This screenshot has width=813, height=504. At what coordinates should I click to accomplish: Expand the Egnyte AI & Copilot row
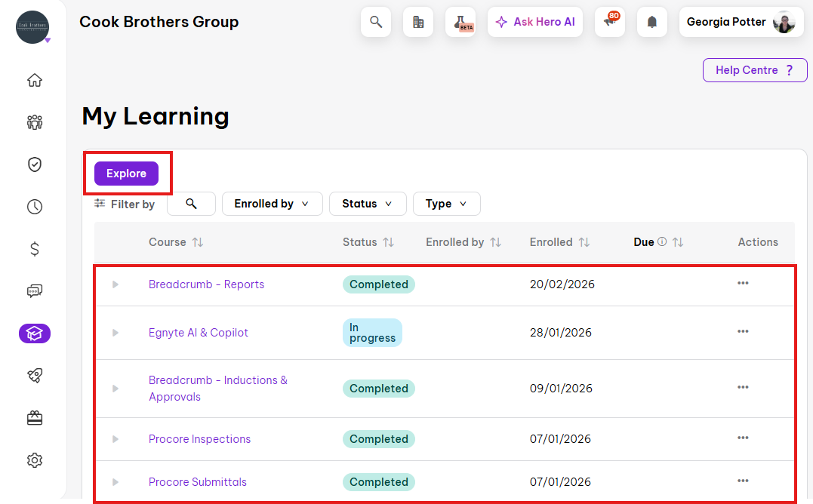coord(115,333)
